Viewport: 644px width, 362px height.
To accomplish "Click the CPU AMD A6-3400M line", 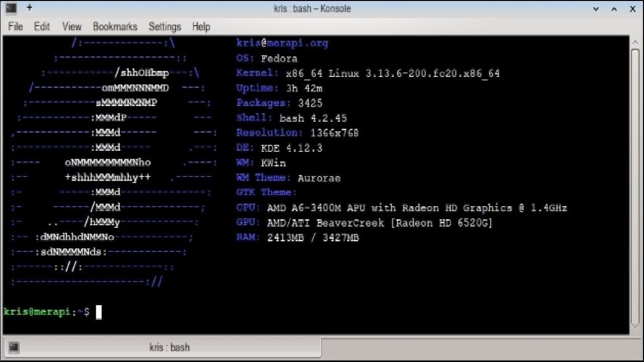I will (402, 208).
